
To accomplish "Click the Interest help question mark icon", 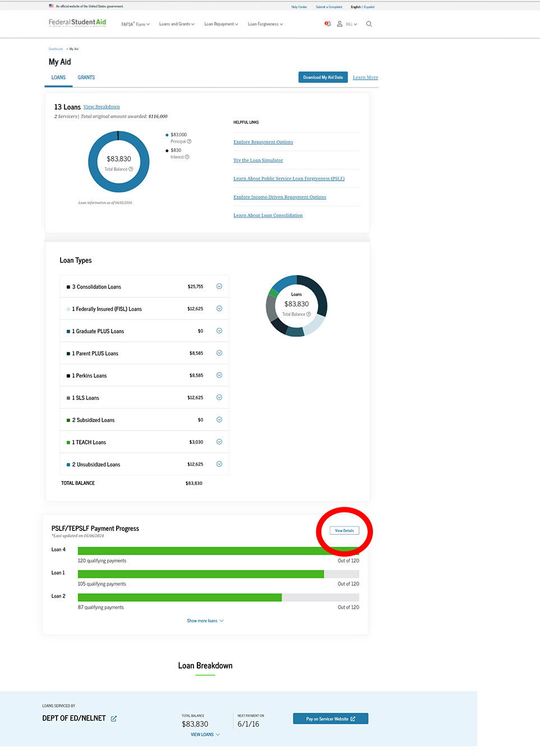I will point(186,157).
